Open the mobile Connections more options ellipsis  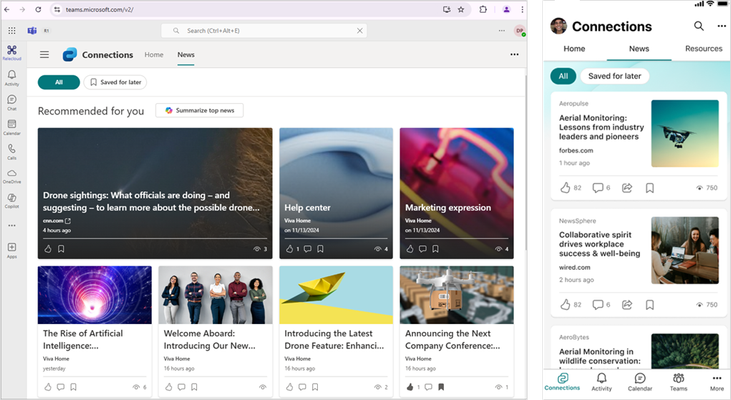[721, 26]
